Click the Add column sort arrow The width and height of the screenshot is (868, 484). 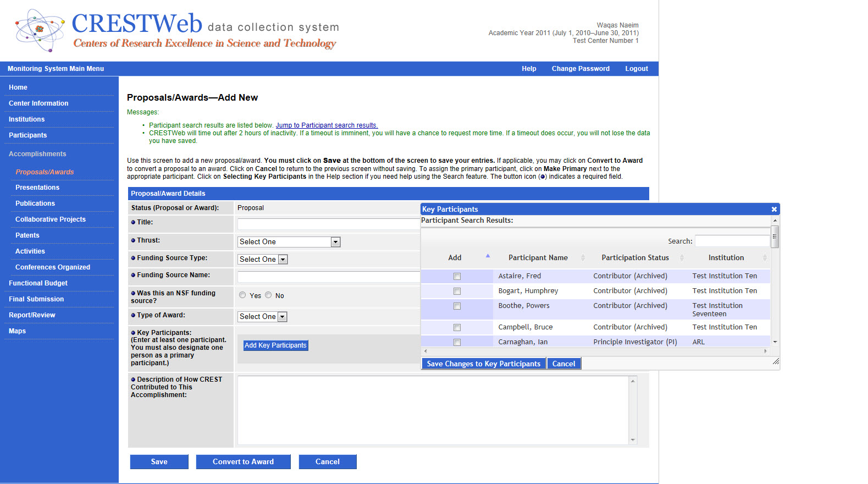488,256
